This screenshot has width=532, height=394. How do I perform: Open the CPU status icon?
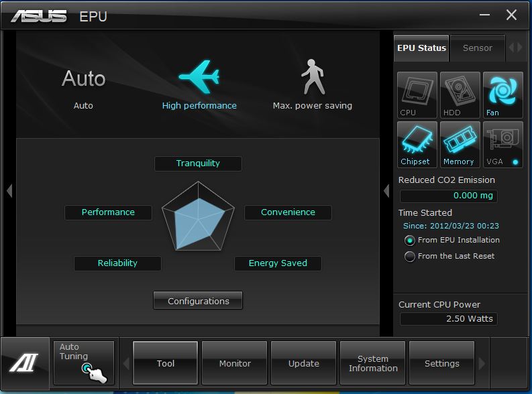417,95
